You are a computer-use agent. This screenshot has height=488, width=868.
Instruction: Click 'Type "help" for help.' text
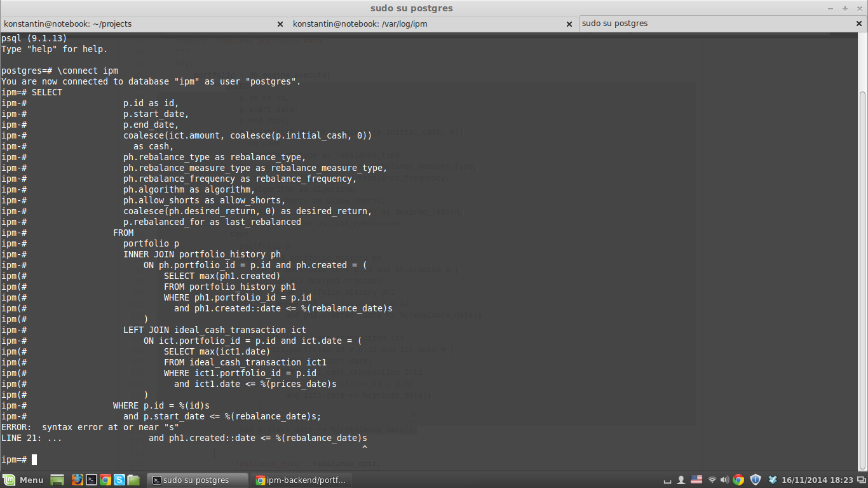click(x=55, y=49)
